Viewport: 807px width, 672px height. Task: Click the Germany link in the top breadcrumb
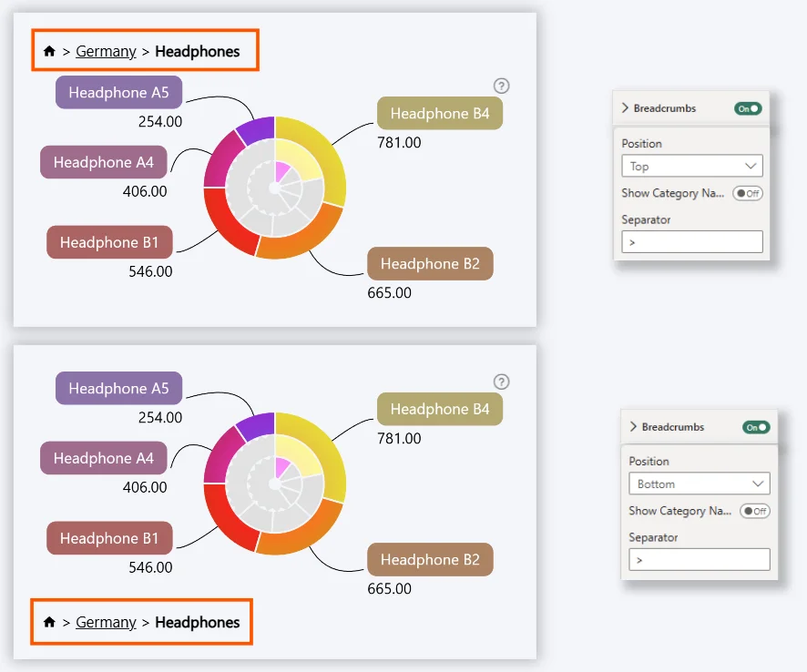(106, 52)
